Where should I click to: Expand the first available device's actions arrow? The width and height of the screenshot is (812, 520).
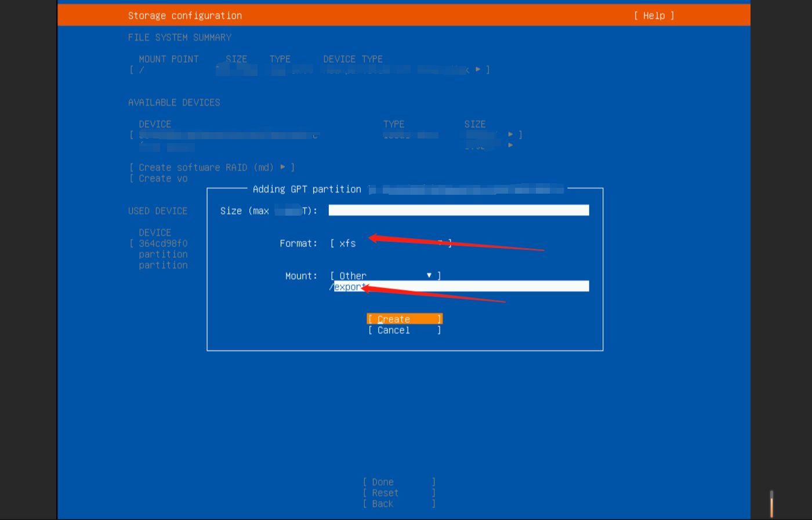click(512, 134)
